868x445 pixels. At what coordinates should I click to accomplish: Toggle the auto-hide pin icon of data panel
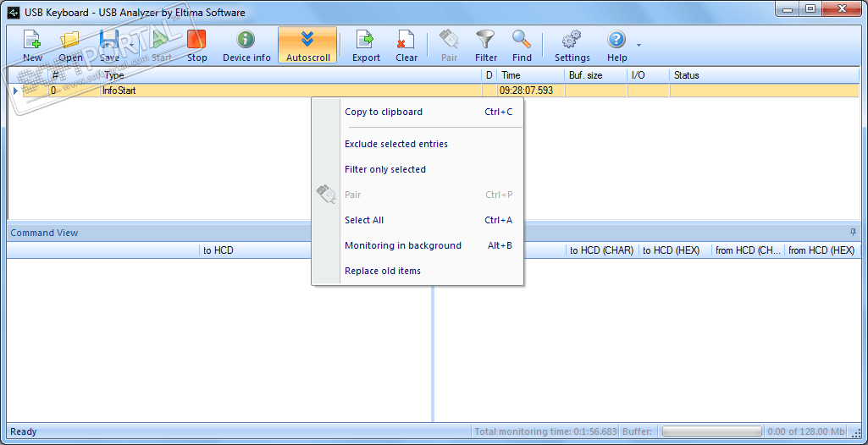coord(853,232)
